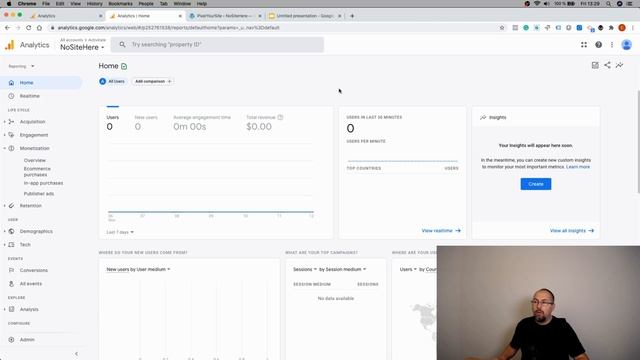Open the NoSiteHere property selector
The height and width of the screenshot is (360, 640).
pyautogui.click(x=82, y=47)
